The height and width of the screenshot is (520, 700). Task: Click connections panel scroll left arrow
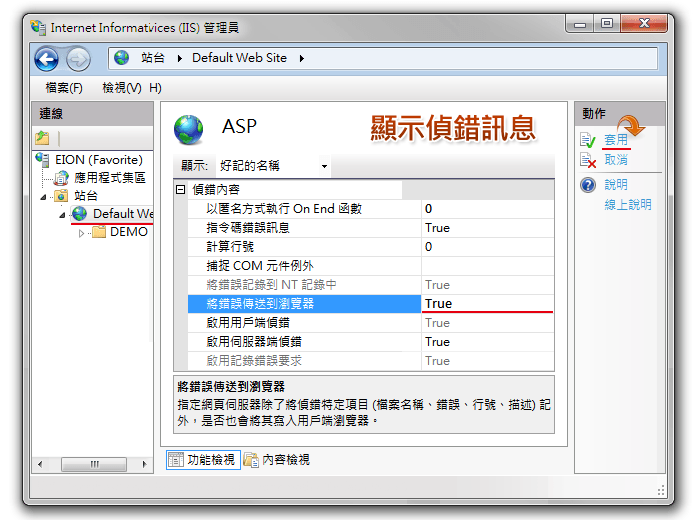[41, 464]
